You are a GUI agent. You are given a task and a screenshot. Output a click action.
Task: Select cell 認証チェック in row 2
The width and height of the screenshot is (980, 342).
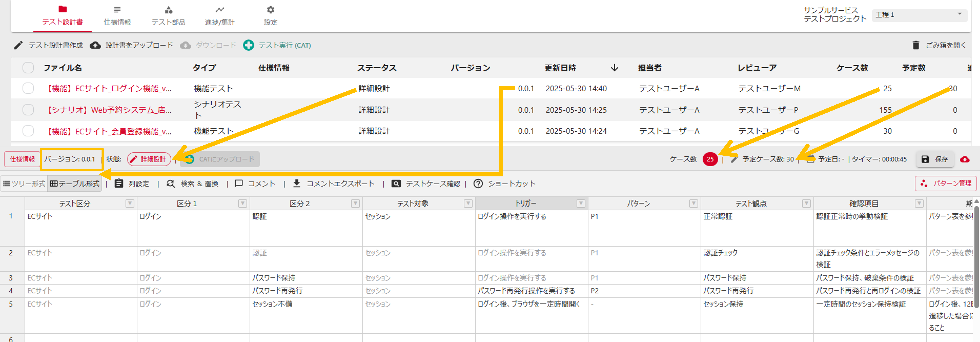click(x=757, y=259)
